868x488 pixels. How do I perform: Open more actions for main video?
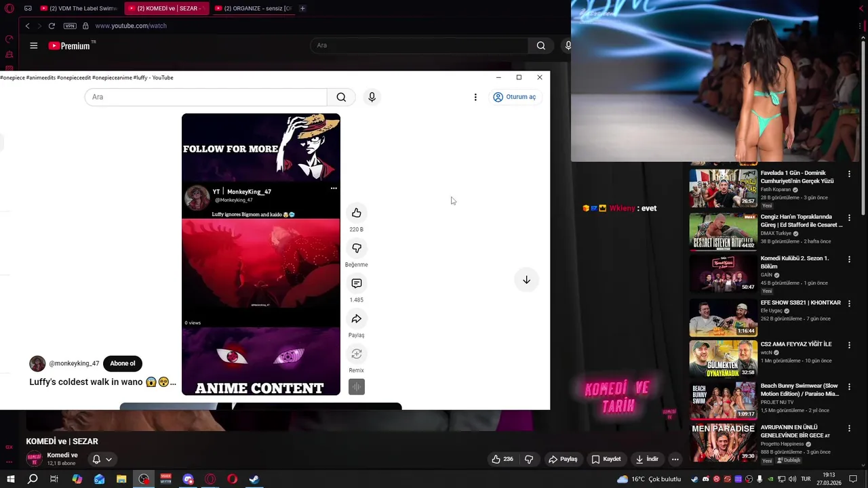tap(675, 459)
